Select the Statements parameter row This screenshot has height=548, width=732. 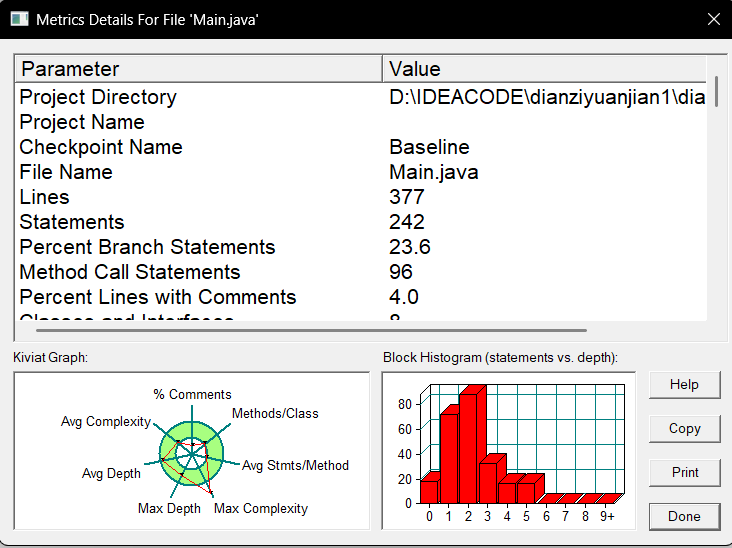360,222
